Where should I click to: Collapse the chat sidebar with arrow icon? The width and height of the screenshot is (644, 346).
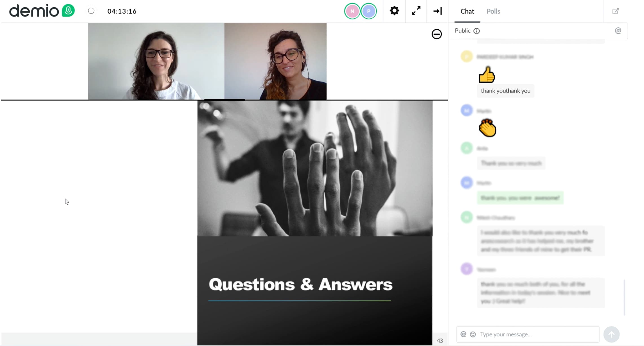pyautogui.click(x=438, y=11)
